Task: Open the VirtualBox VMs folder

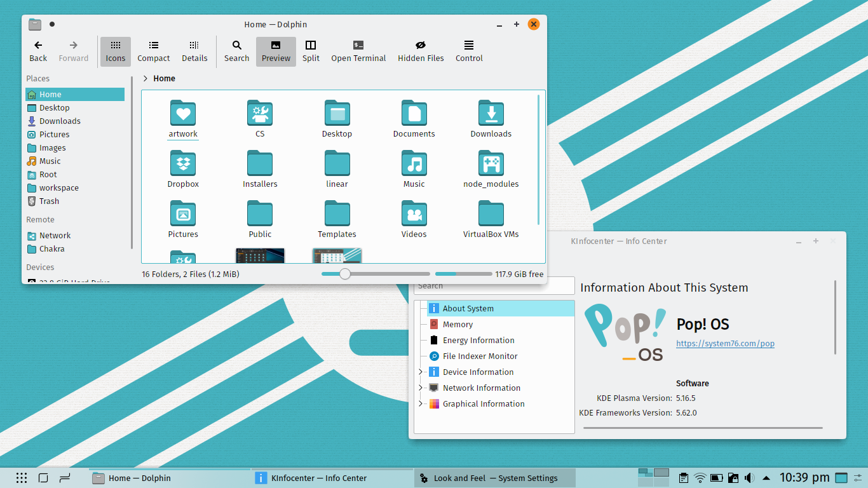Action: coord(491,220)
